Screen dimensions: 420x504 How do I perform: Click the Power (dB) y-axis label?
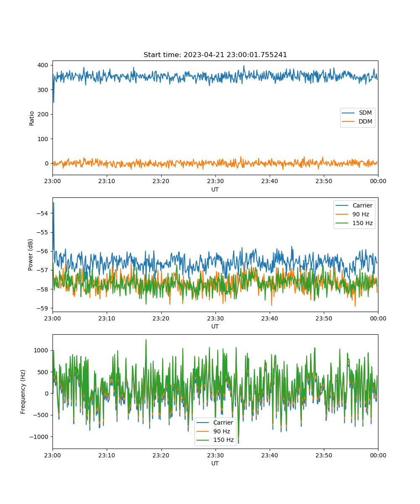(31, 255)
